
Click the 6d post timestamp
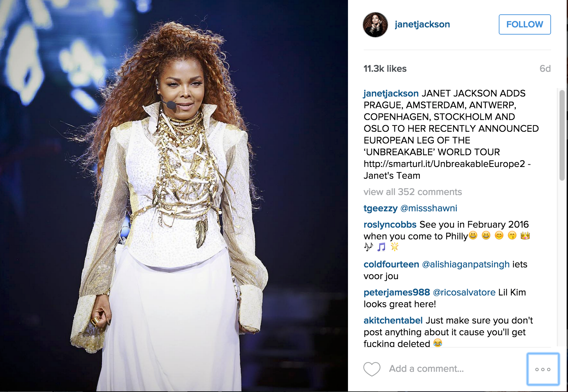coord(545,68)
